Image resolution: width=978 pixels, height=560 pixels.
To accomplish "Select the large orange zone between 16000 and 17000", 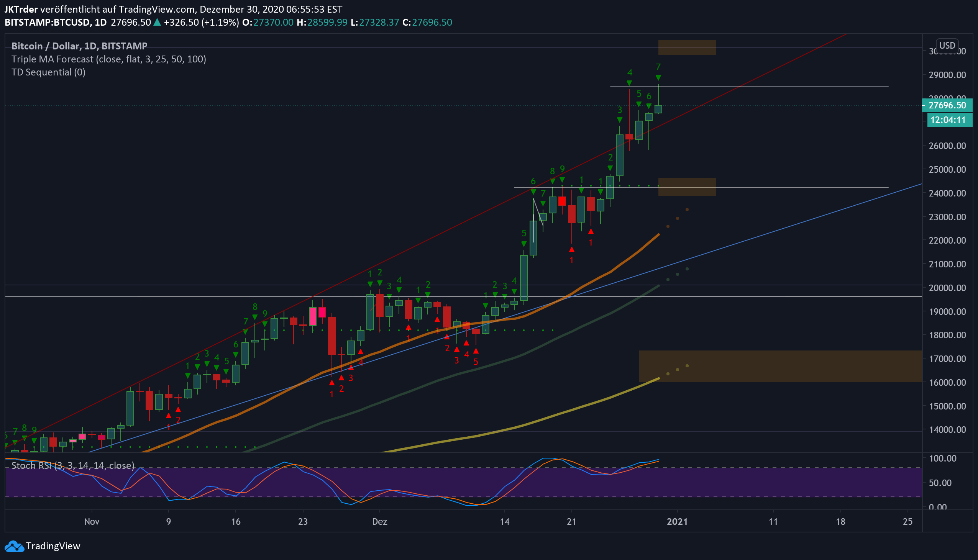I will [780, 366].
